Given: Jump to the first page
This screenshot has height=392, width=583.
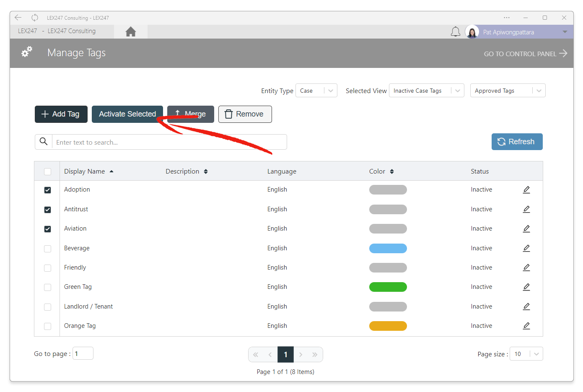Looking at the screenshot, I should (x=256, y=355).
